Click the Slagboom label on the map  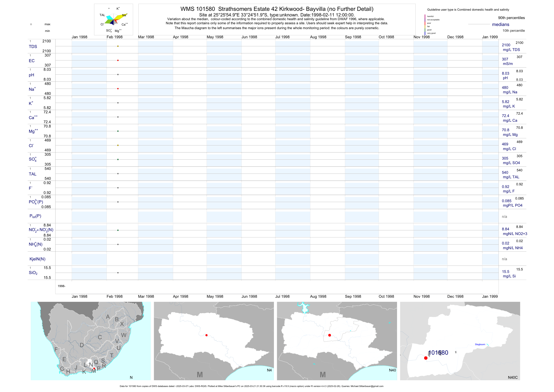point(480,344)
